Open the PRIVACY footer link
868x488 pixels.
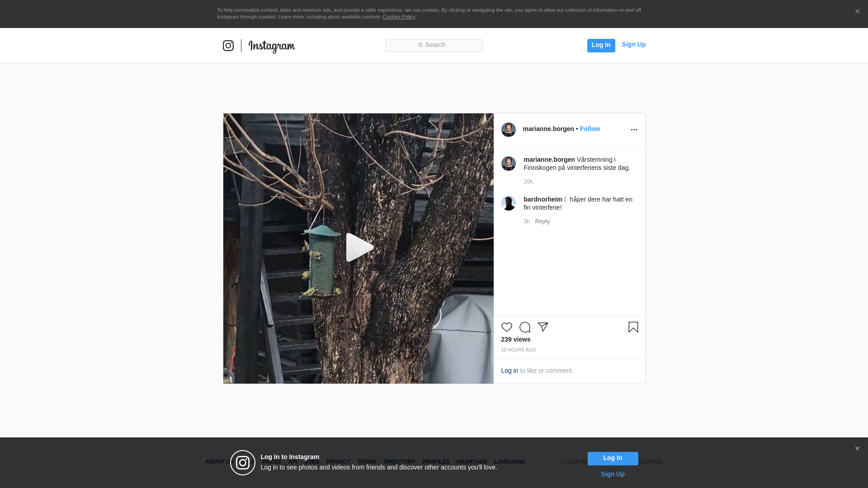[338, 462]
